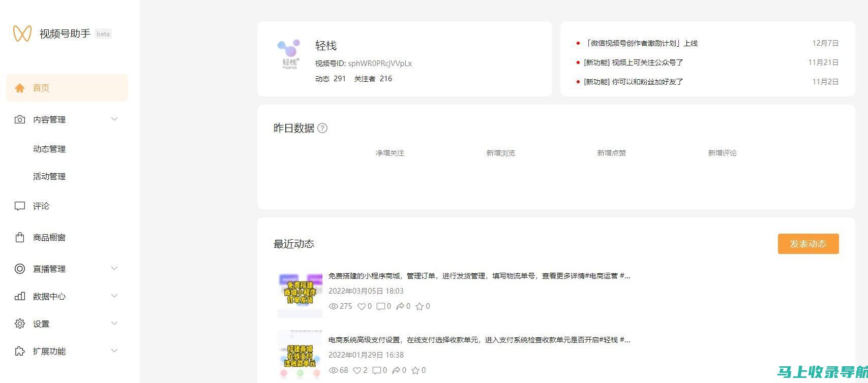This screenshot has width=868, height=383.
Task: Click the heart like icon on the 2022年01月29日 post
Action: [357, 370]
